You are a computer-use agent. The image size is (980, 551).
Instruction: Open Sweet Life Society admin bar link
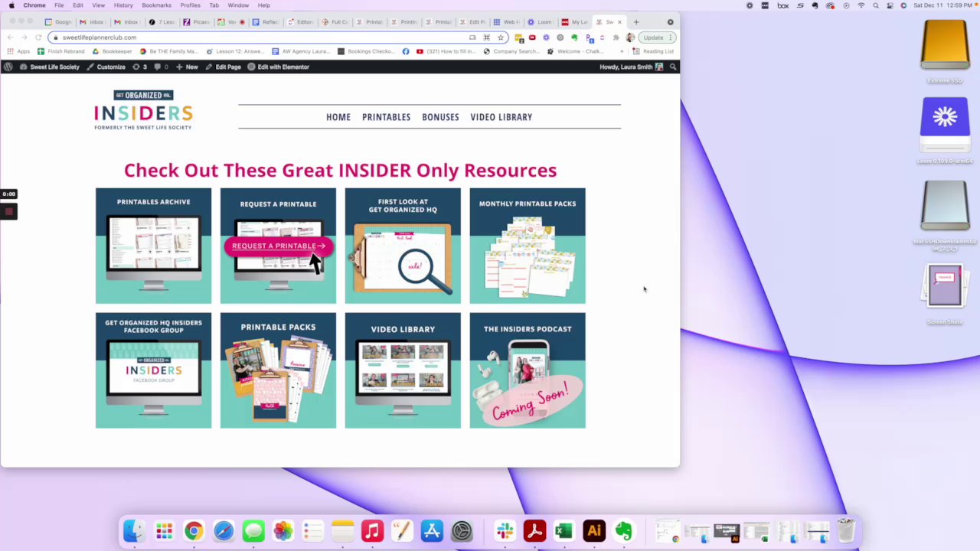click(x=49, y=67)
